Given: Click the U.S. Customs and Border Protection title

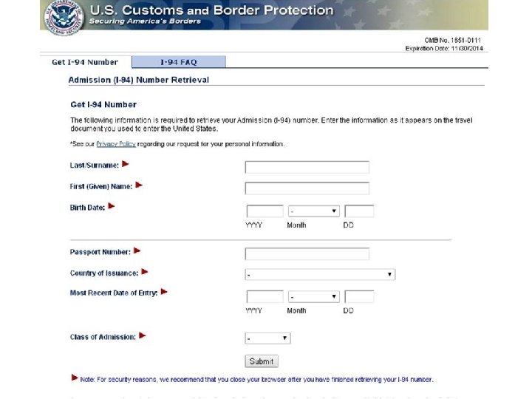Looking at the screenshot, I should [211, 10].
